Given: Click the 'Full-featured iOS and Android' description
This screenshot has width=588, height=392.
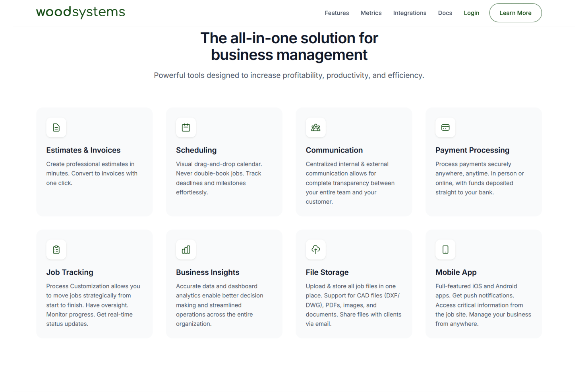Looking at the screenshot, I should [483, 305].
